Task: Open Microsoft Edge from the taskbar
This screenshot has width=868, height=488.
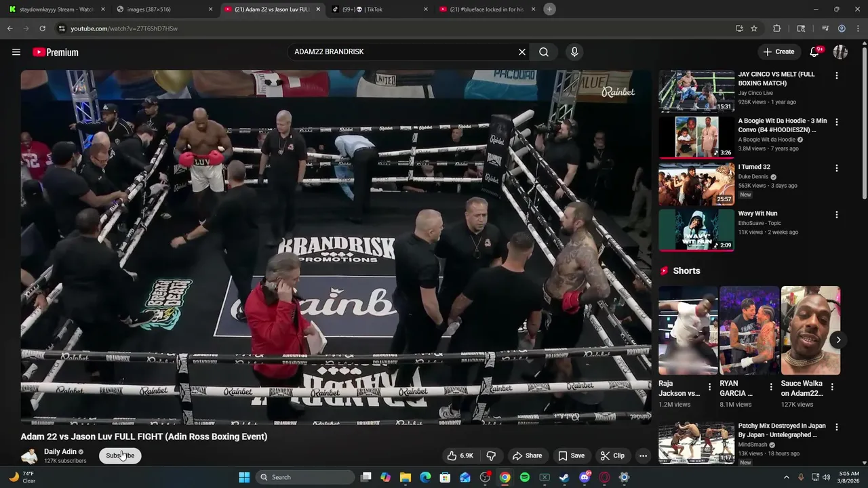Action: [425, 477]
